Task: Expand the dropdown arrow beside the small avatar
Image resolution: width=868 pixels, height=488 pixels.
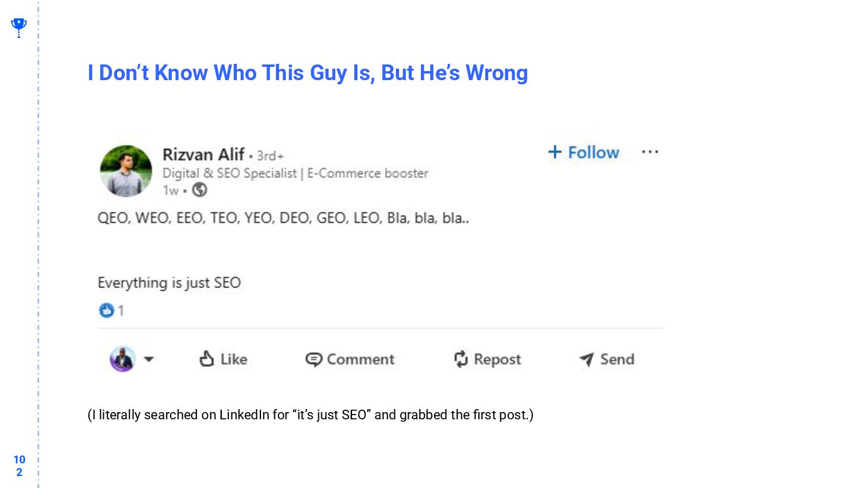Action: click(x=149, y=359)
